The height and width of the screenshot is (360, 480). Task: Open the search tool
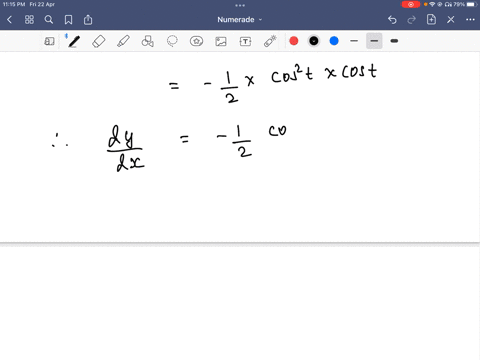49,20
